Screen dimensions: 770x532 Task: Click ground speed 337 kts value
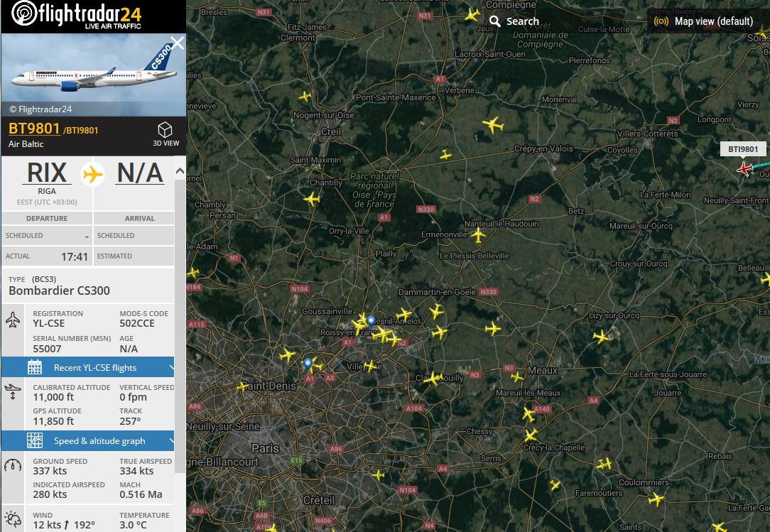[50, 471]
